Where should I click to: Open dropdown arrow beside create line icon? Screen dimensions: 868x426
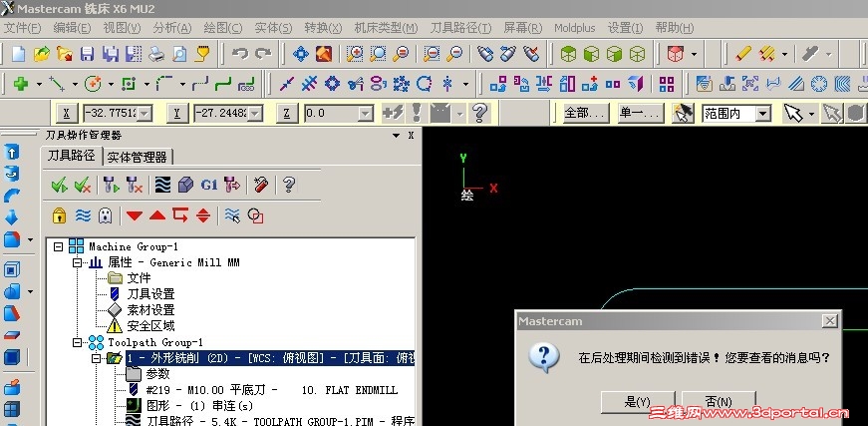tap(75, 84)
